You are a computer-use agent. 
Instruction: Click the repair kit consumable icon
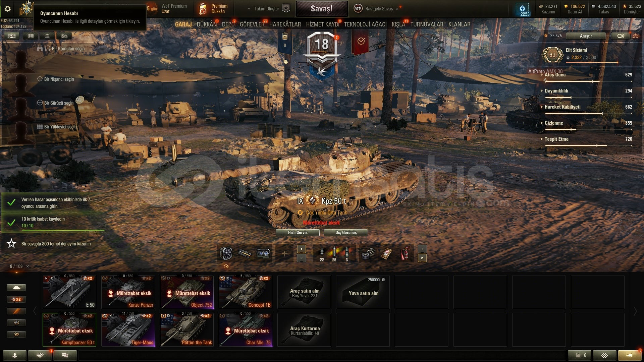pos(368,254)
